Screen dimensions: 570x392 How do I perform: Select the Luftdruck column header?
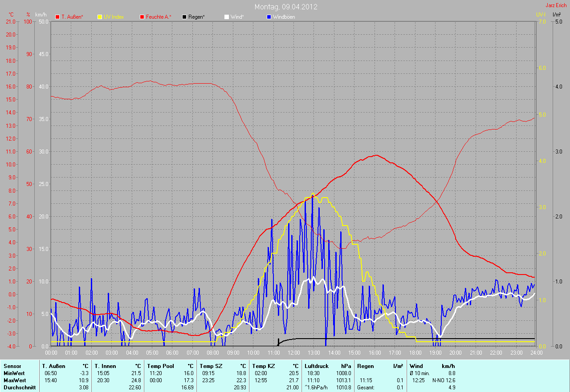click(x=317, y=366)
